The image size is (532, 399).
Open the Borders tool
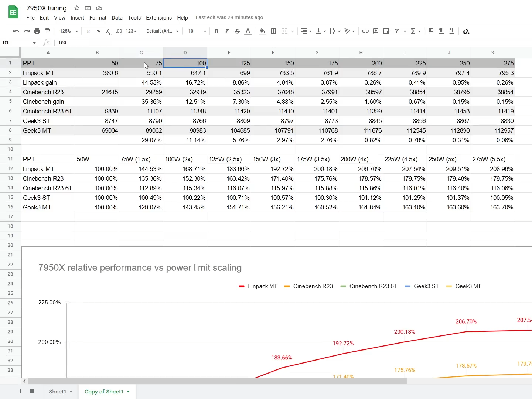(273, 31)
